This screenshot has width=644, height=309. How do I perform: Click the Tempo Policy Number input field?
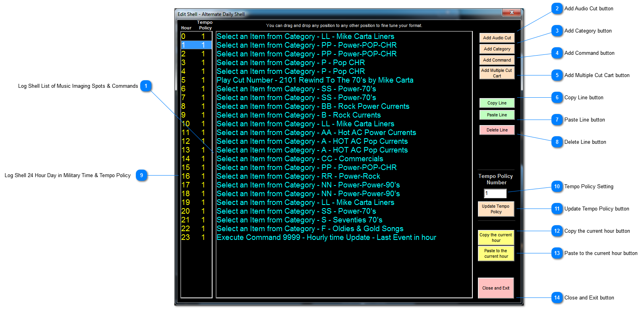pos(495,193)
